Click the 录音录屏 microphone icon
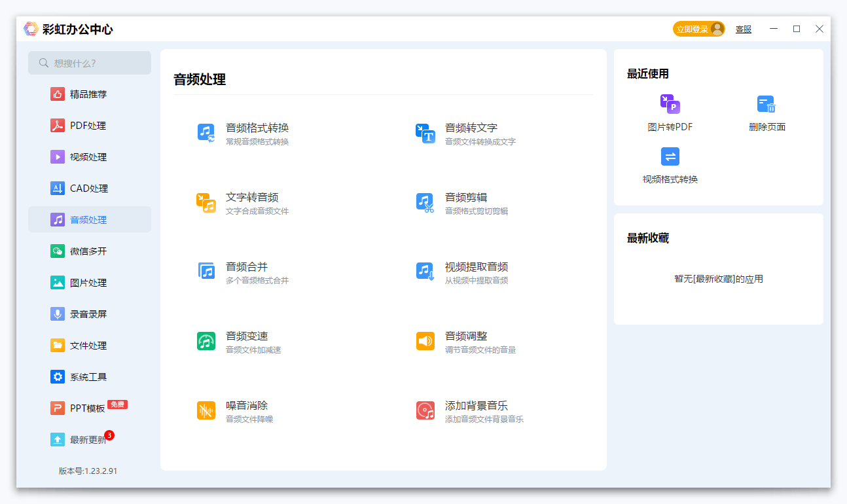Image resolution: width=847 pixels, height=504 pixels. (x=58, y=314)
